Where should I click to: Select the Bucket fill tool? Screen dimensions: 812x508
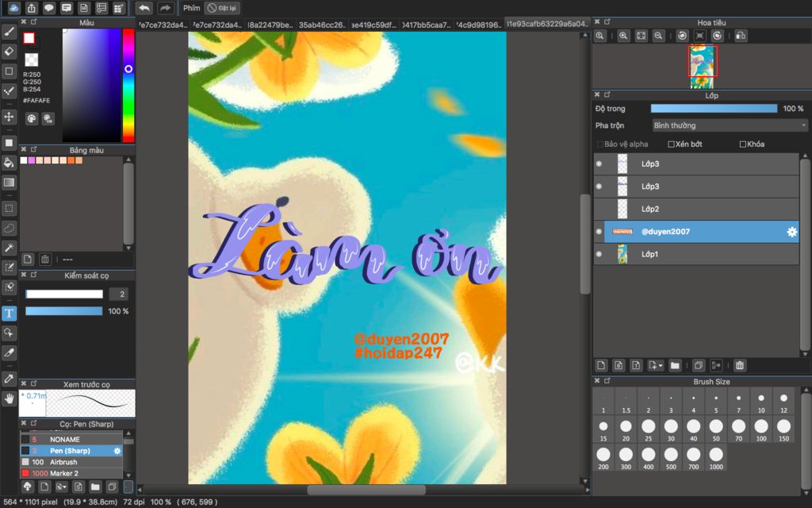tap(10, 163)
